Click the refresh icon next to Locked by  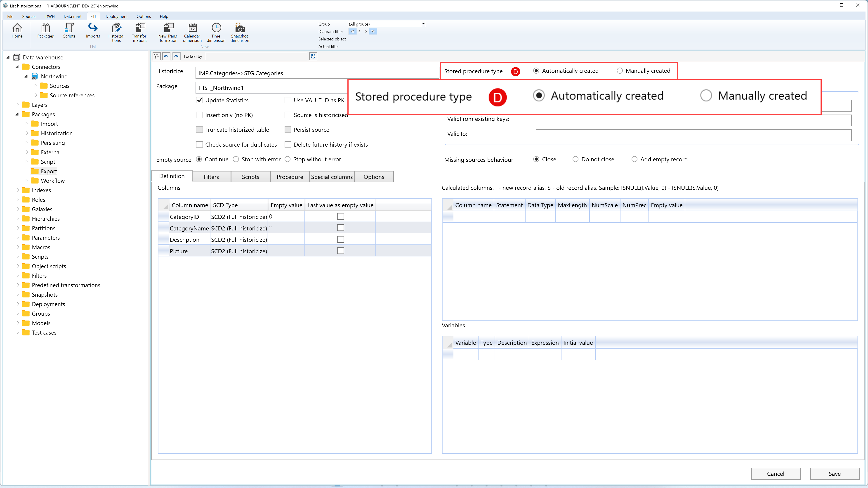click(313, 56)
